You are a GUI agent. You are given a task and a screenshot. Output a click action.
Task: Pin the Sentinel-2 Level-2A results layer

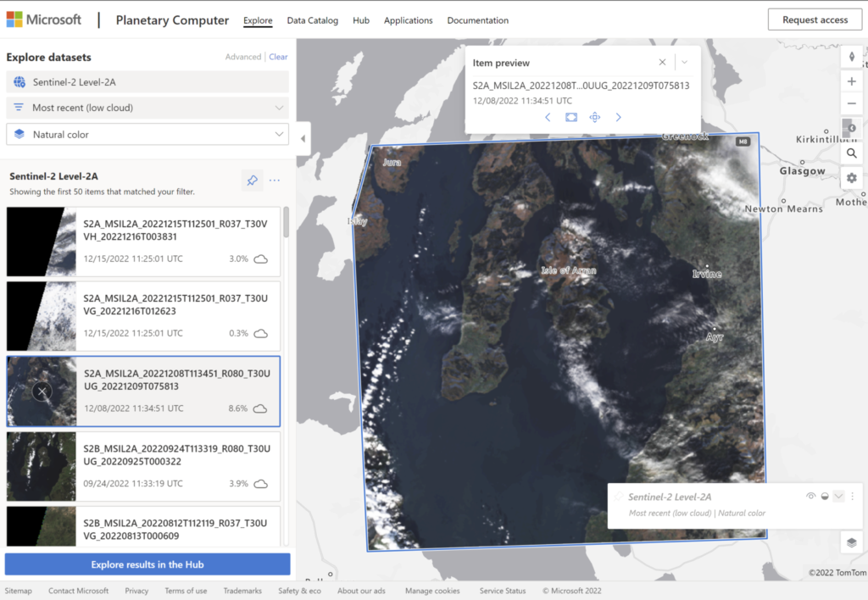tap(252, 180)
